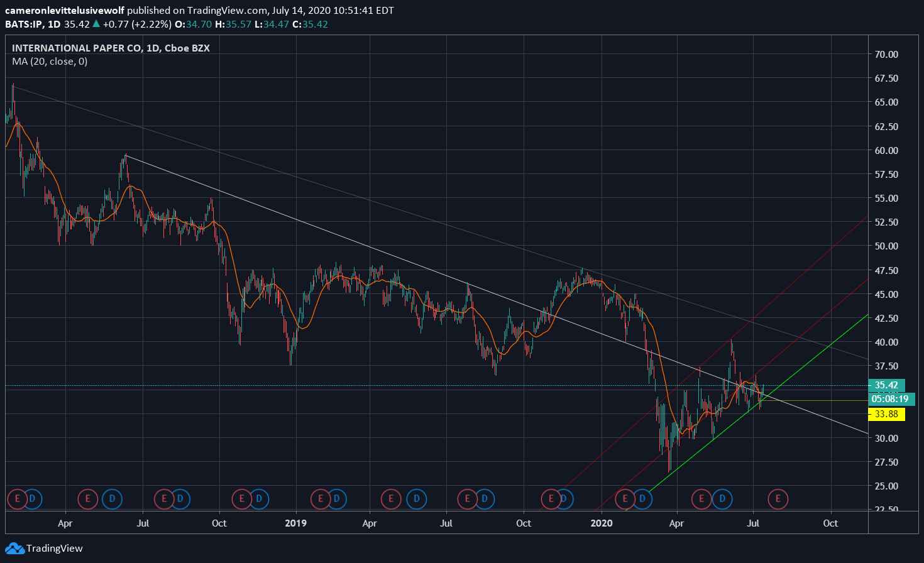Click the upcoming earnings E marker after Jul 2020
924x563 pixels.
pos(778,500)
